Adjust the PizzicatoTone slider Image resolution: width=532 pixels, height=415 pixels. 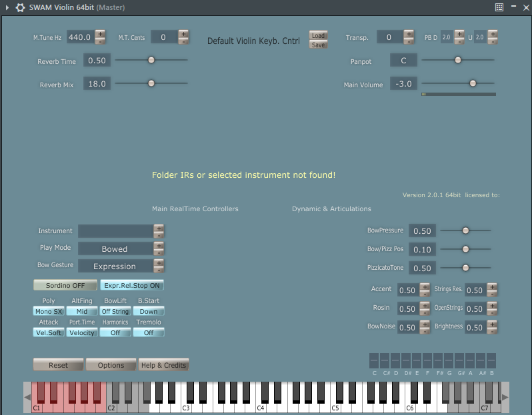pos(465,268)
